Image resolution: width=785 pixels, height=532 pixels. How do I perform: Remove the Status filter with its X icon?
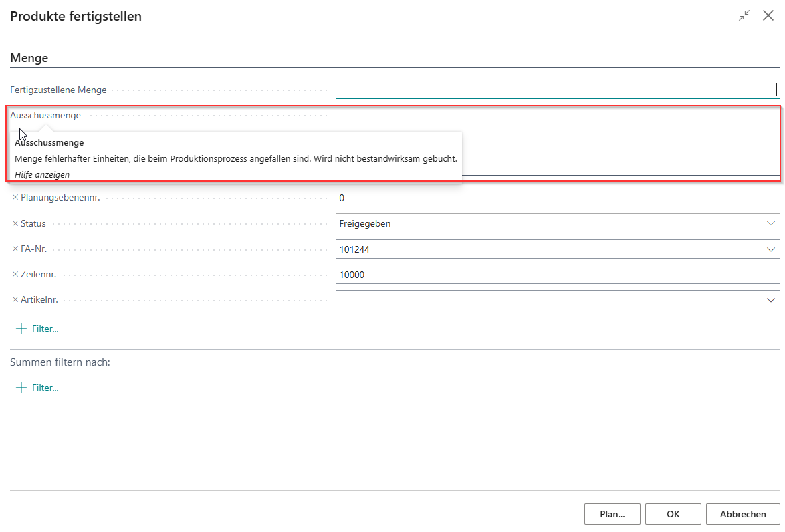(15, 223)
